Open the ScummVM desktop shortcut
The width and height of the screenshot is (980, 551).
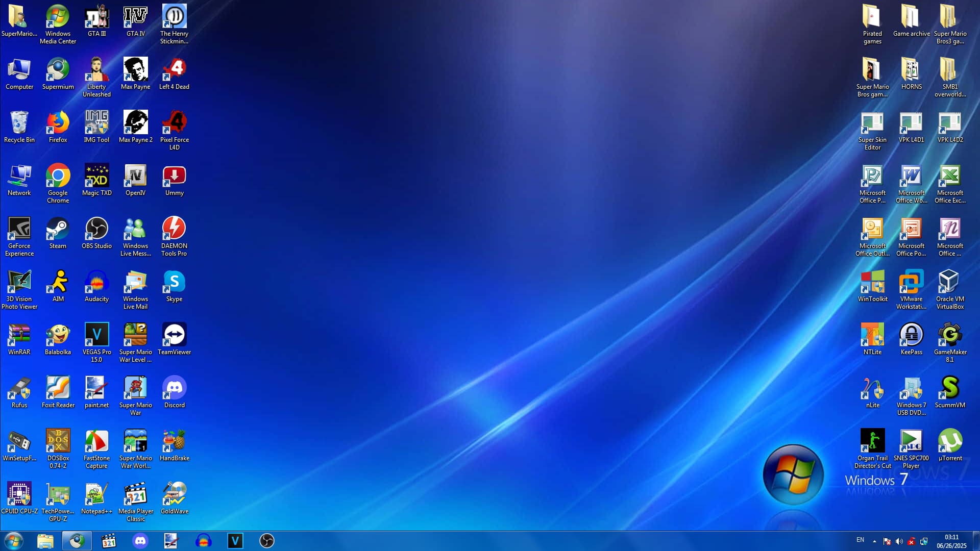click(950, 392)
